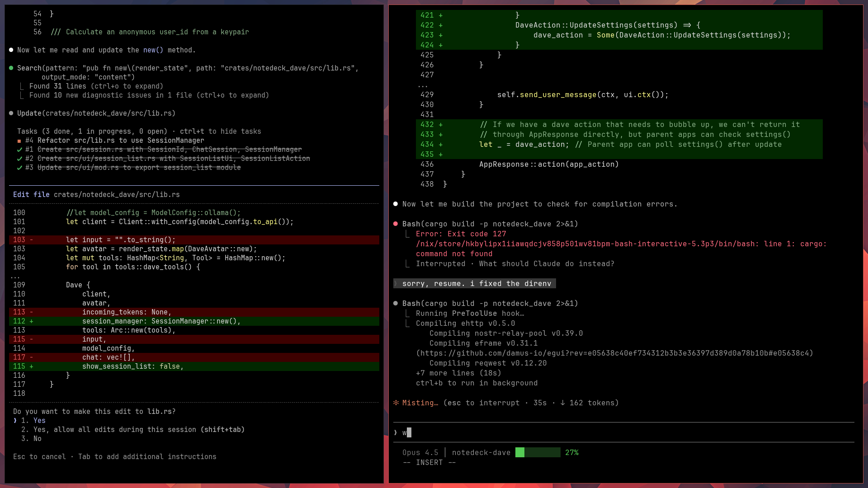Click prompt chevron icon in the input line
The image size is (868, 488).
pyautogui.click(x=396, y=432)
